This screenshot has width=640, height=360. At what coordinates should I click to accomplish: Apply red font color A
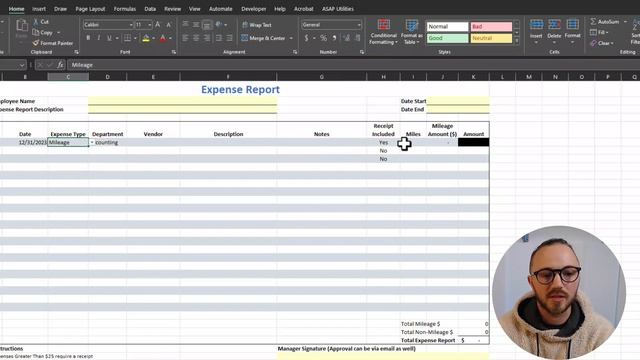point(163,38)
